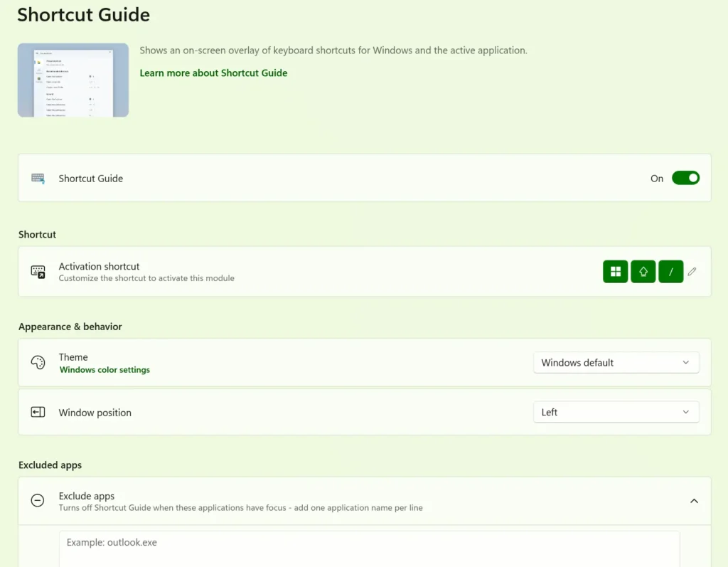Open Learn more about Shortcut Guide link

point(213,73)
